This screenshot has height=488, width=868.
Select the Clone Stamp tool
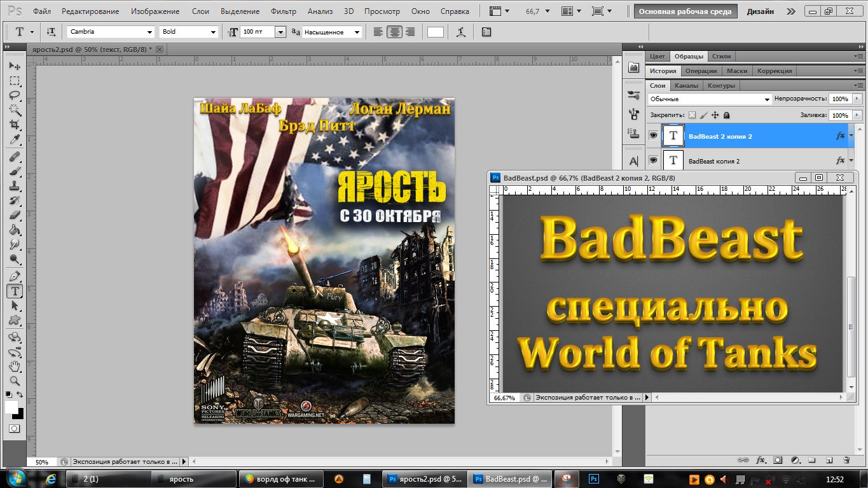[15, 186]
